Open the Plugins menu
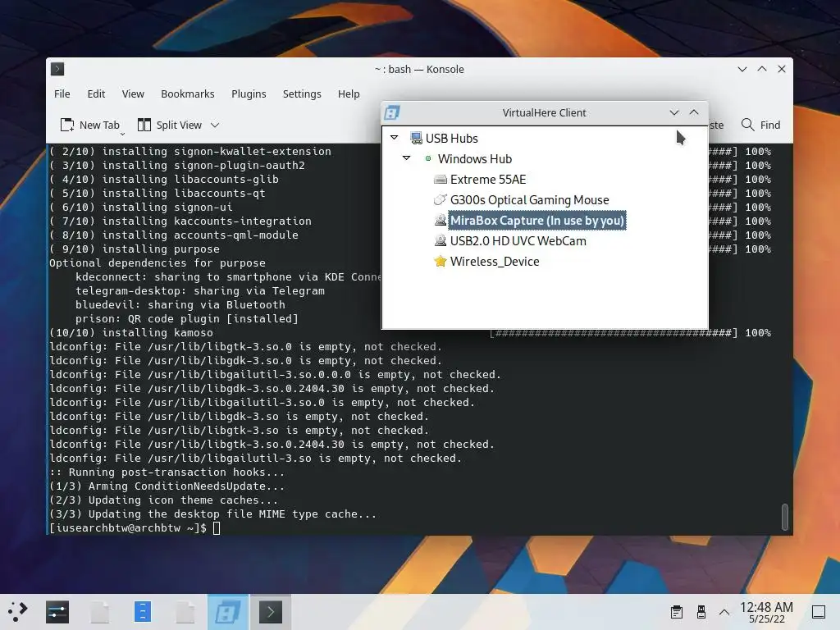This screenshot has width=840, height=630. click(x=249, y=94)
